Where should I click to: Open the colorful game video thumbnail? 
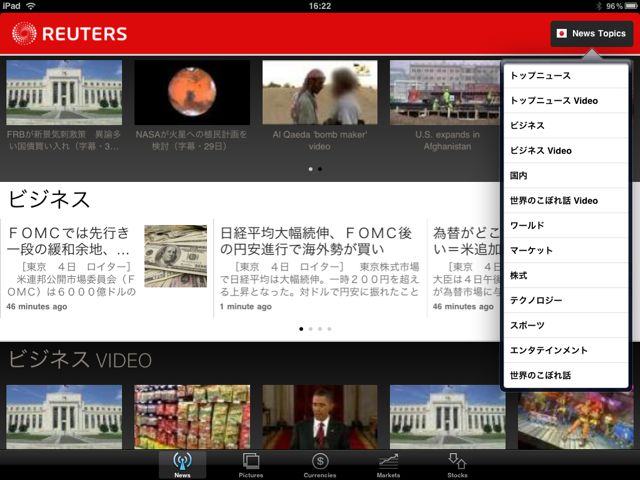point(576,420)
